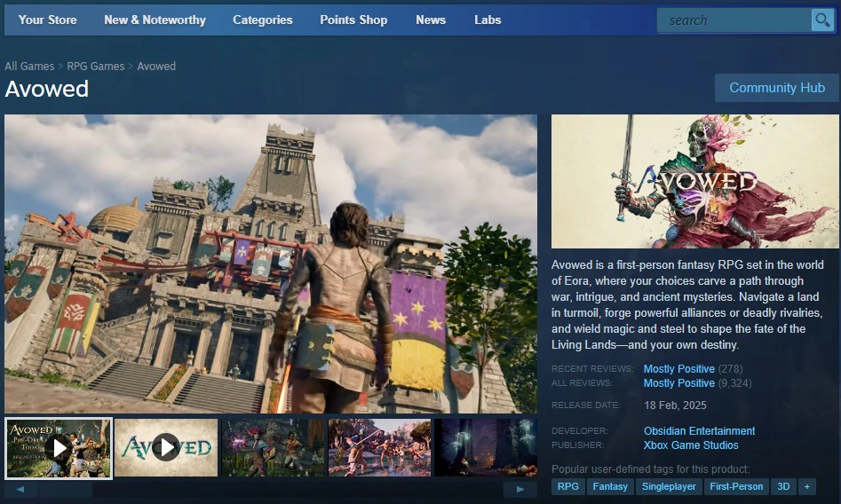Image resolution: width=841 pixels, height=504 pixels.
Task: Click the RPG Games breadcrumb link
Action: [x=96, y=67]
